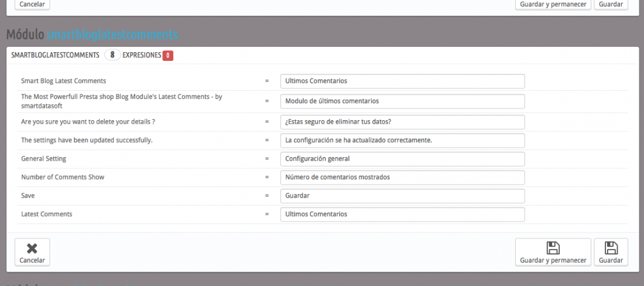Click the top Guardar button
This screenshot has width=644, height=286.
point(611,5)
